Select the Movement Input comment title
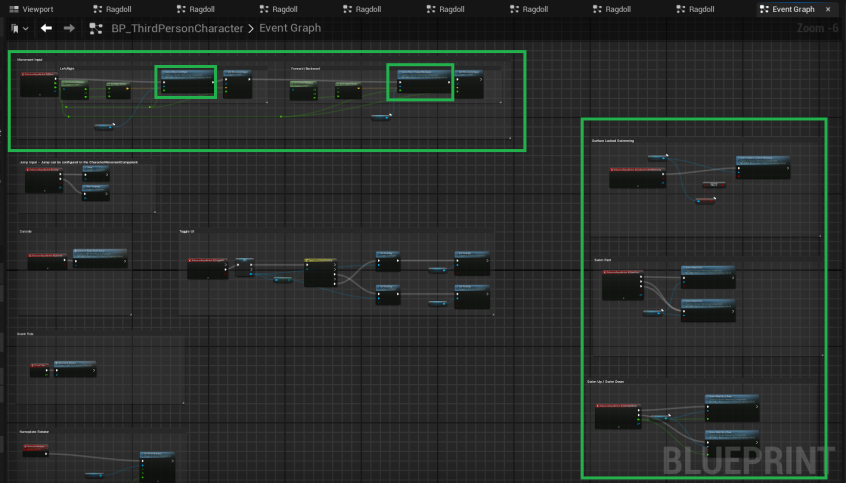The image size is (846, 483). click(x=30, y=59)
